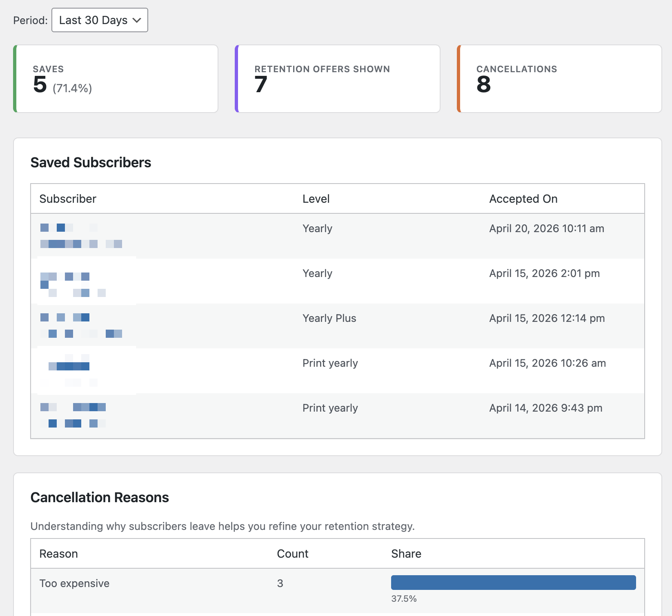
Task: Click the Yearly Plus level cell
Action: pos(329,318)
